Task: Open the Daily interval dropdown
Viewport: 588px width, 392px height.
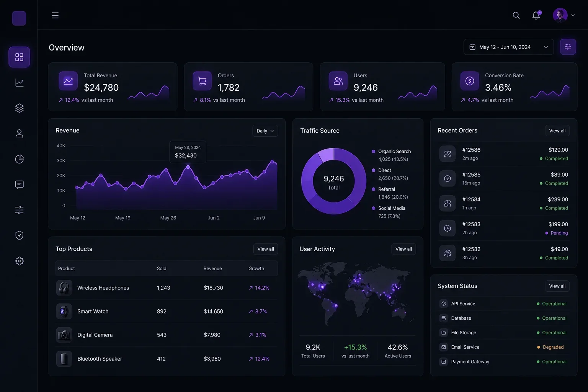Action: coord(265,131)
